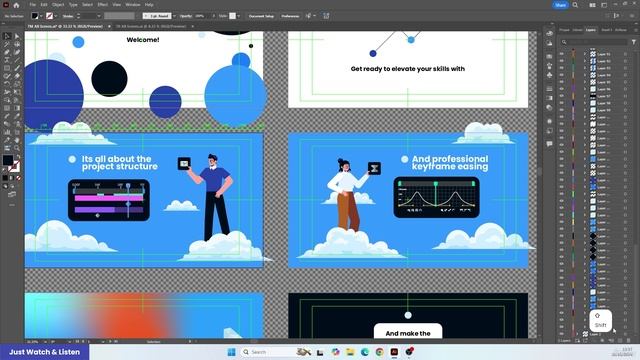Expand Layer 97 disclosure arrow
The image size is (640, 360).
click(x=584, y=96)
